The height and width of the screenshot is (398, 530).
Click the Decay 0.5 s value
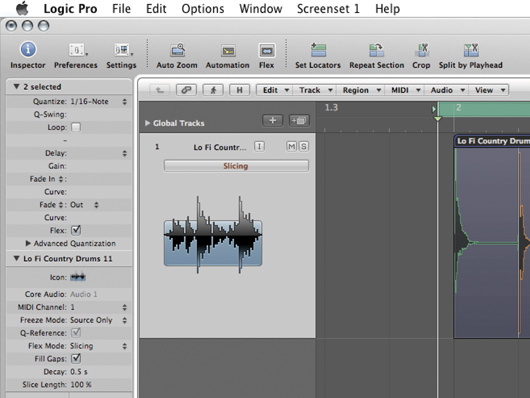point(79,372)
